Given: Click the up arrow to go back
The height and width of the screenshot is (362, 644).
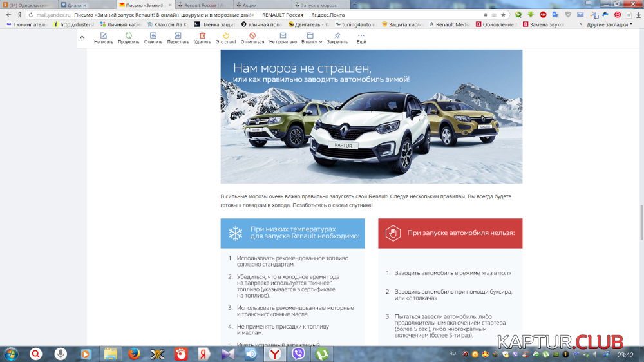Looking at the screenshot, I should click(x=82, y=38).
